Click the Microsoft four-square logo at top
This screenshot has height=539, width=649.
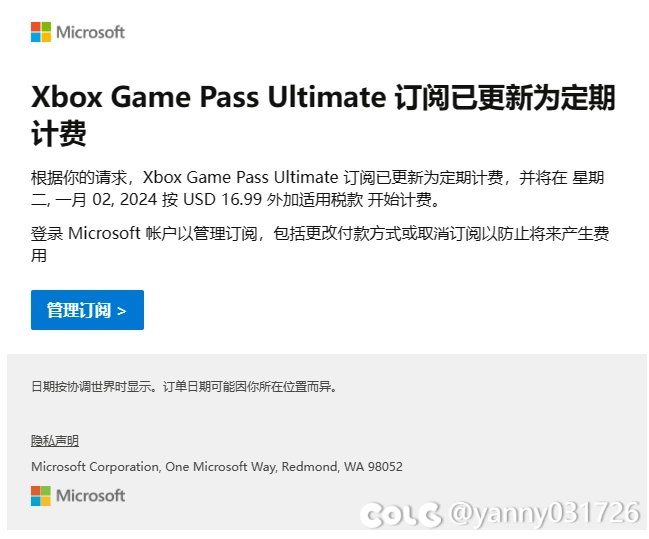click(x=41, y=32)
